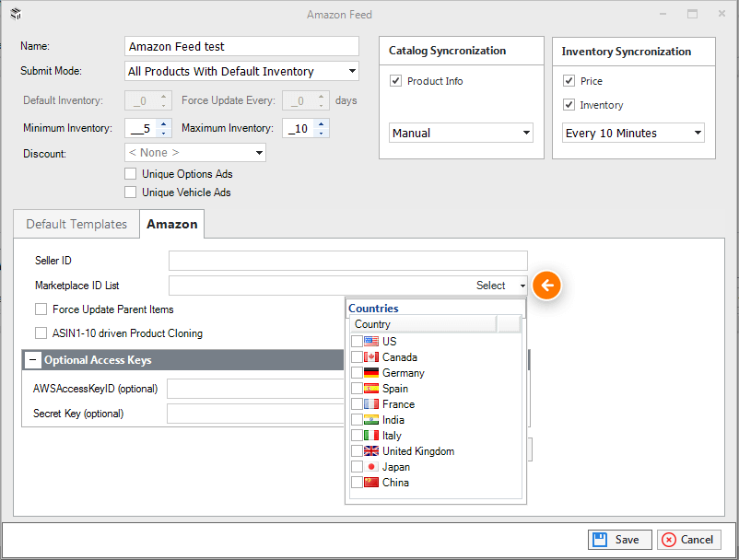Click the app logo icon in title bar

[x=16, y=14]
